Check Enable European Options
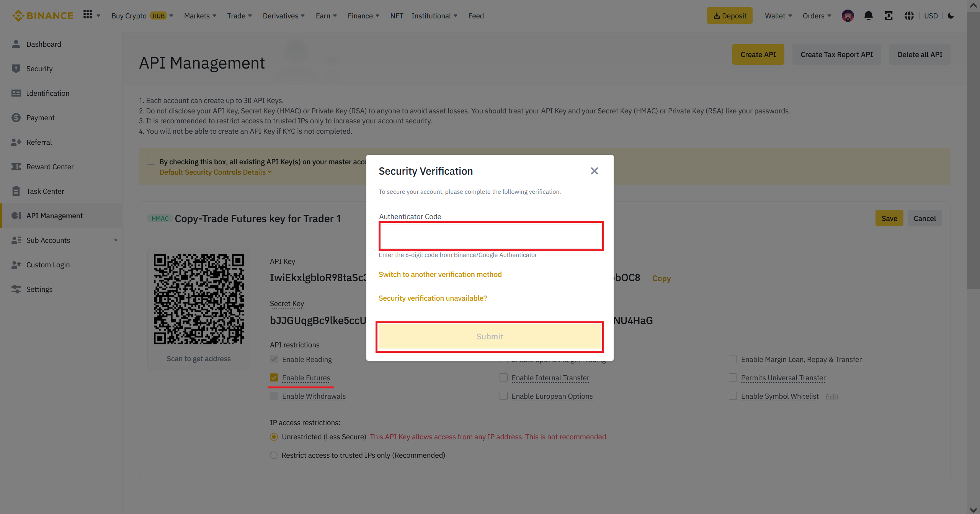The image size is (980, 514). click(503, 396)
